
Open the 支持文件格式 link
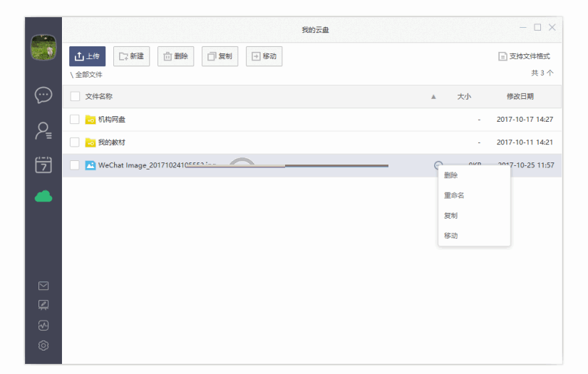[x=524, y=56]
